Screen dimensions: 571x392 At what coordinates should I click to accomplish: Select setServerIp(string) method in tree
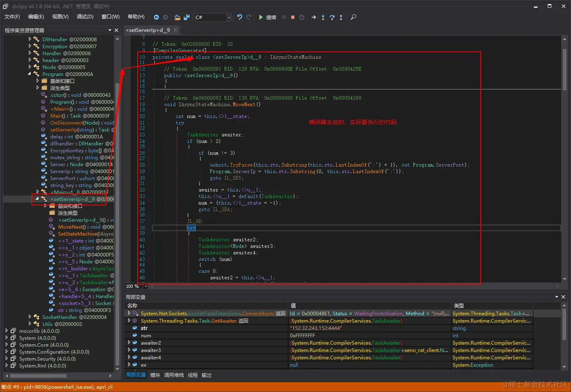point(82,129)
